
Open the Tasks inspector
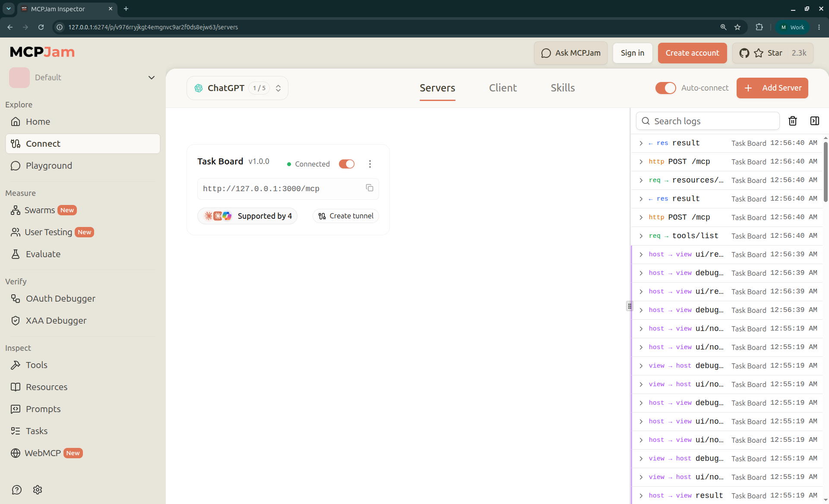(82, 431)
